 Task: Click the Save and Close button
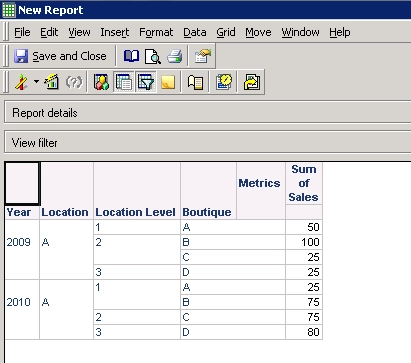tap(60, 56)
